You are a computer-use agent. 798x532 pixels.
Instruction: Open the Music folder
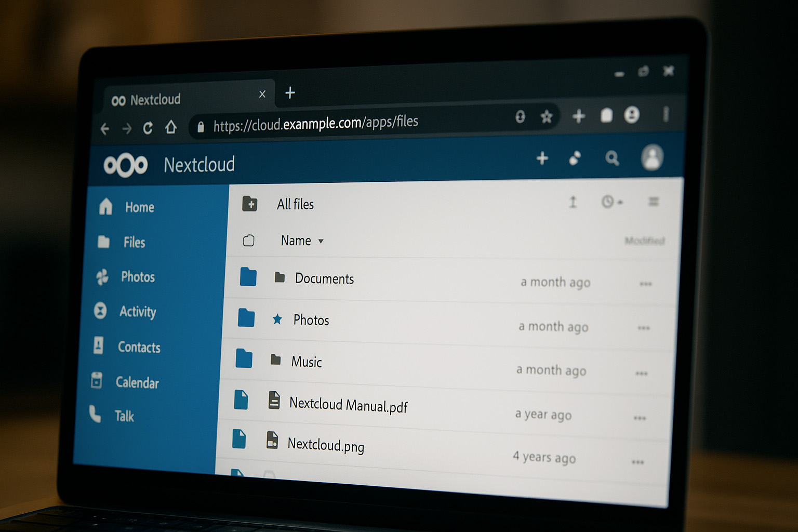[x=307, y=362]
